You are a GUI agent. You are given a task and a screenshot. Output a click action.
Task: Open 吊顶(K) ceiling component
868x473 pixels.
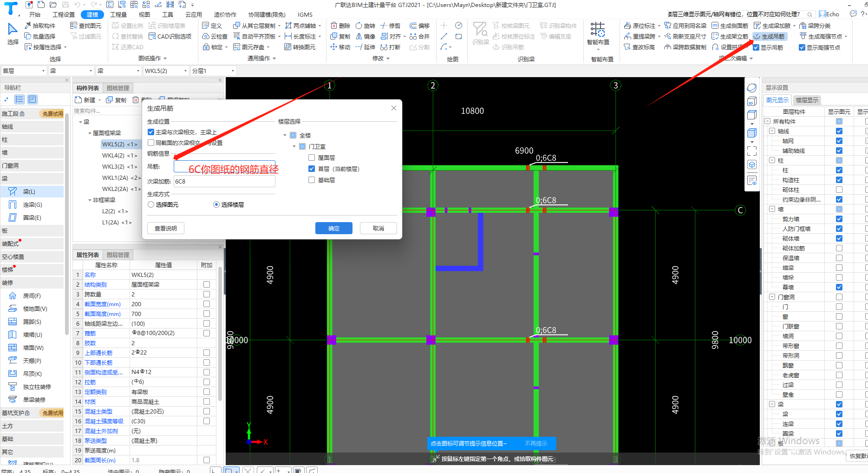[32, 374]
